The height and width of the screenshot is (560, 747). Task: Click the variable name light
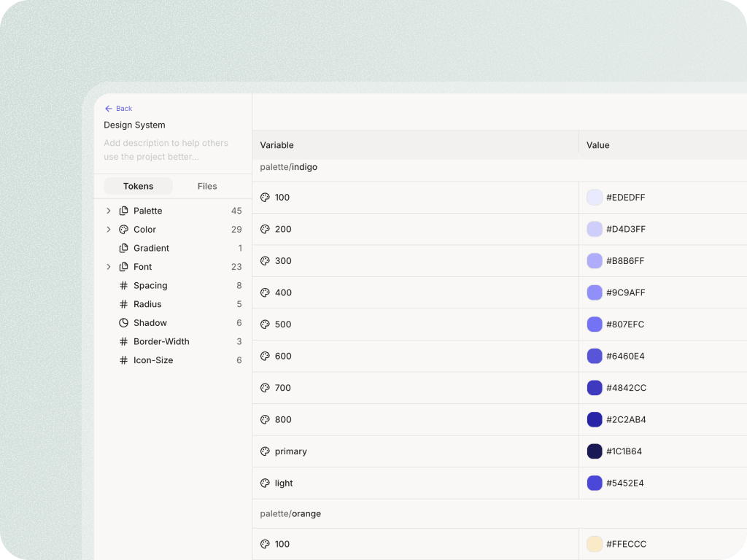[x=284, y=483]
